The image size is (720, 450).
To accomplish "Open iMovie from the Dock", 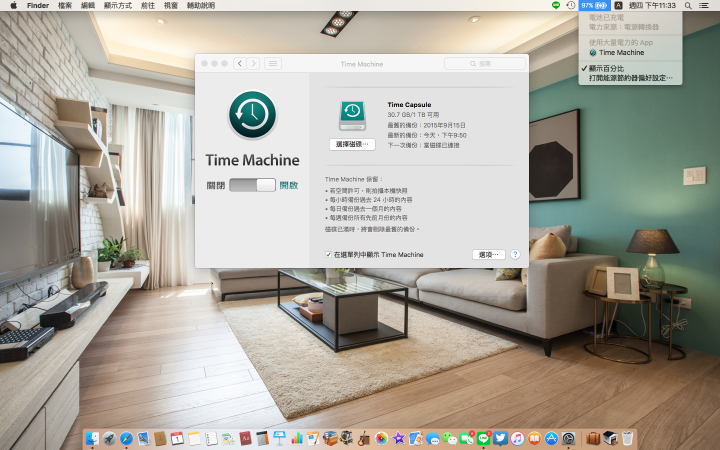I will [398, 439].
